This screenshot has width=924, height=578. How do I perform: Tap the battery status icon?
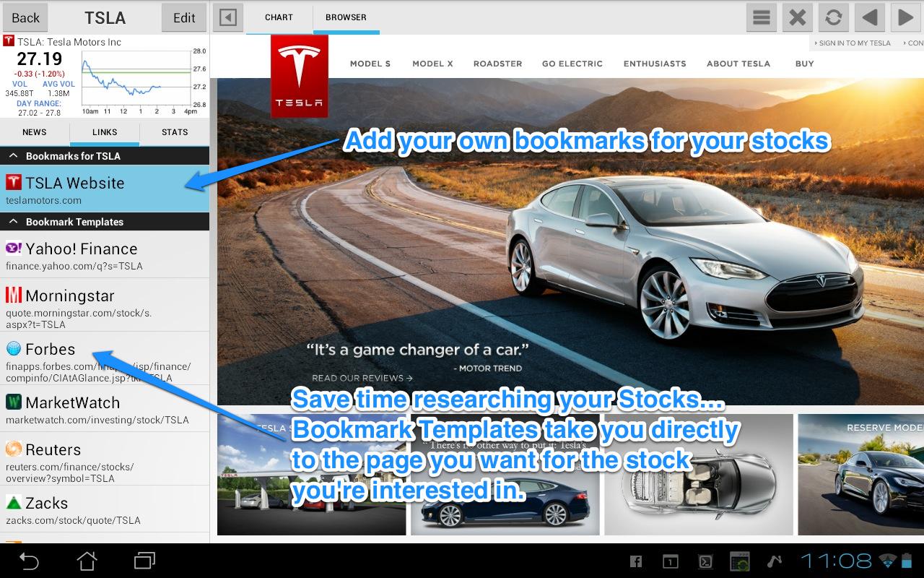(907, 561)
